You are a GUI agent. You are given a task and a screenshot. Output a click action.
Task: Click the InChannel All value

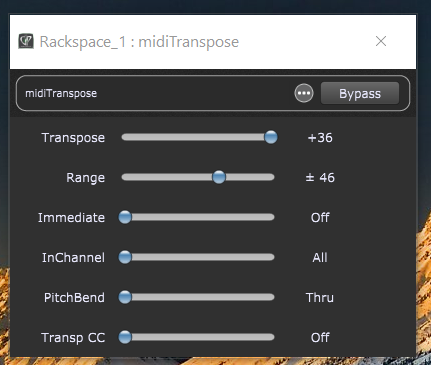click(x=320, y=258)
